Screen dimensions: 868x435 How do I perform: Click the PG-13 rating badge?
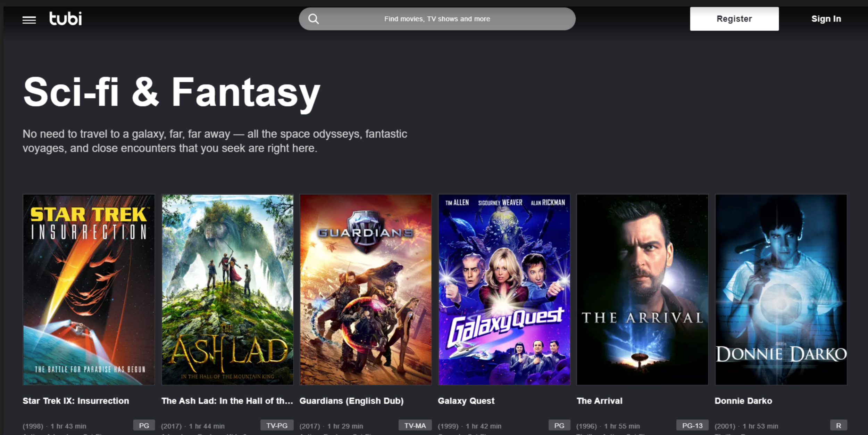pos(692,426)
